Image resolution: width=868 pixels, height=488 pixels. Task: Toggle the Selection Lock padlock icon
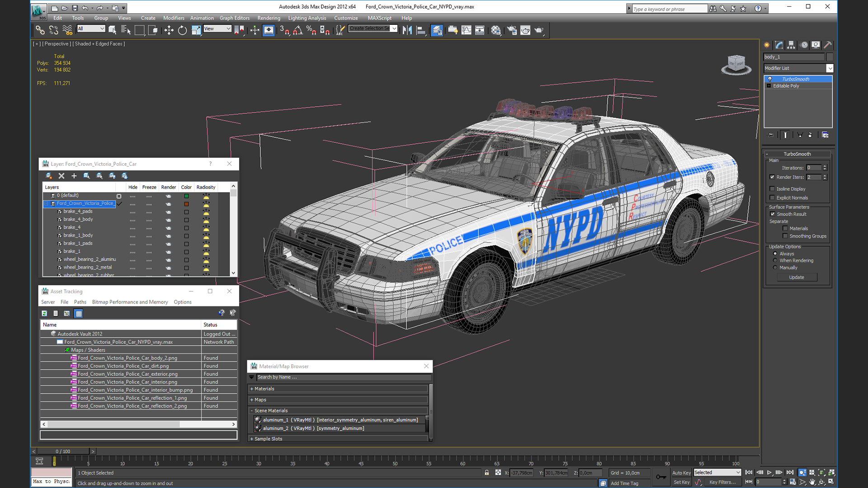(487, 473)
